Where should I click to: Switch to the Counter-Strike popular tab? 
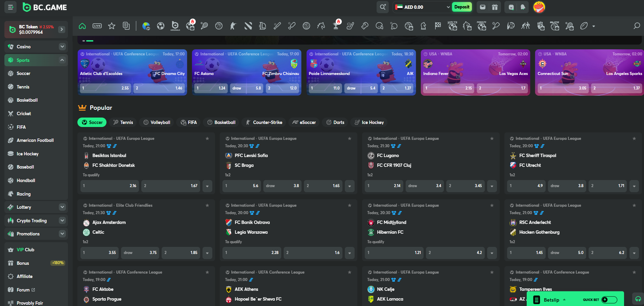point(264,122)
